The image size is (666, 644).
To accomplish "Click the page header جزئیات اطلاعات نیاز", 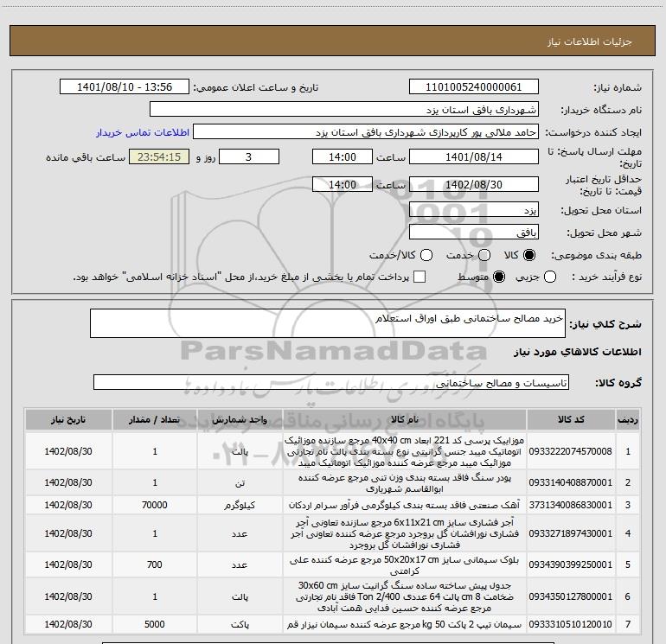I will click(590, 41).
